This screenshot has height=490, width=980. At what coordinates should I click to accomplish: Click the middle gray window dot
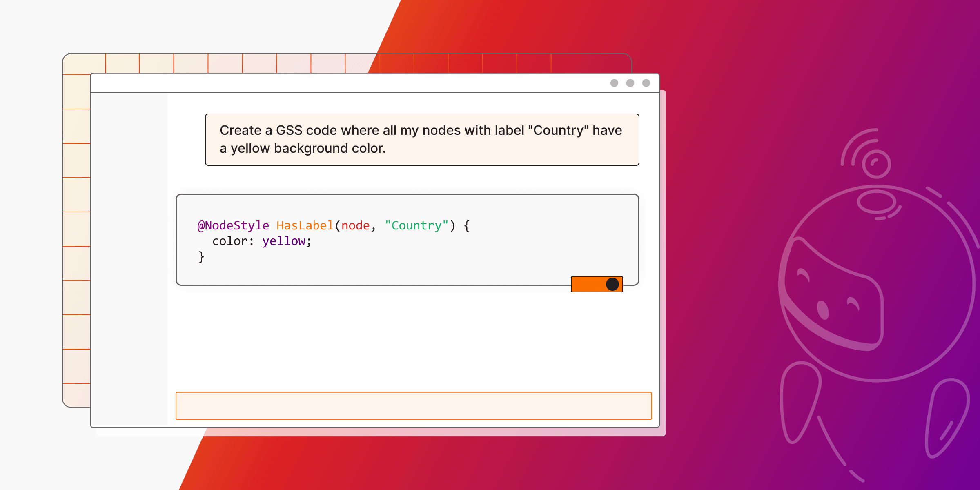click(629, 83)
